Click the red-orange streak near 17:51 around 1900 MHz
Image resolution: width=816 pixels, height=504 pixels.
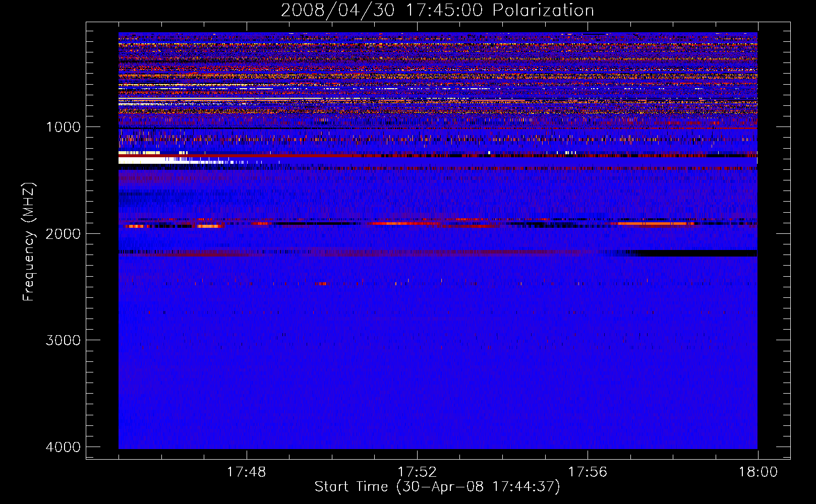[x=403, y=223]
